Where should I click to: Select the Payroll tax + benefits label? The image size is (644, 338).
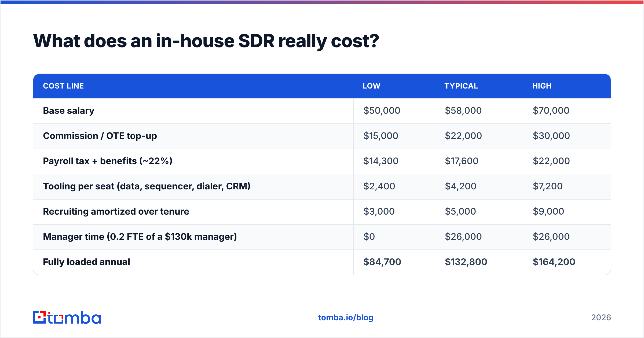[x=108, y=161]
